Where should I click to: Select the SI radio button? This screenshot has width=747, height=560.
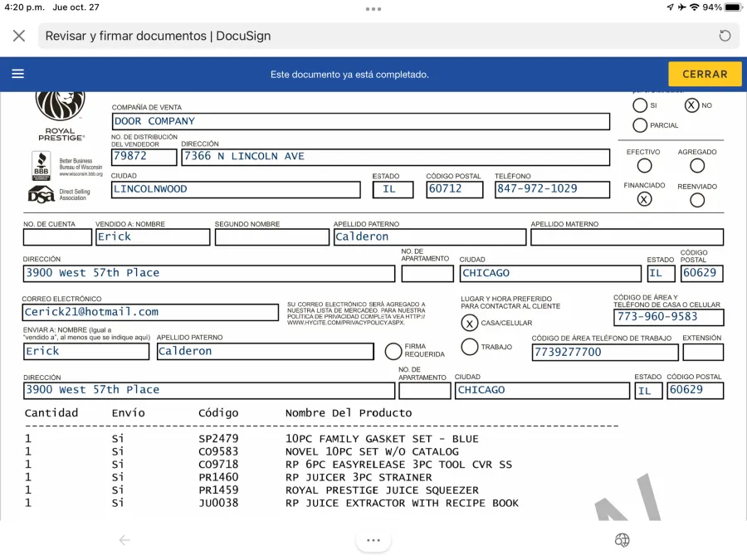point(640,105)
